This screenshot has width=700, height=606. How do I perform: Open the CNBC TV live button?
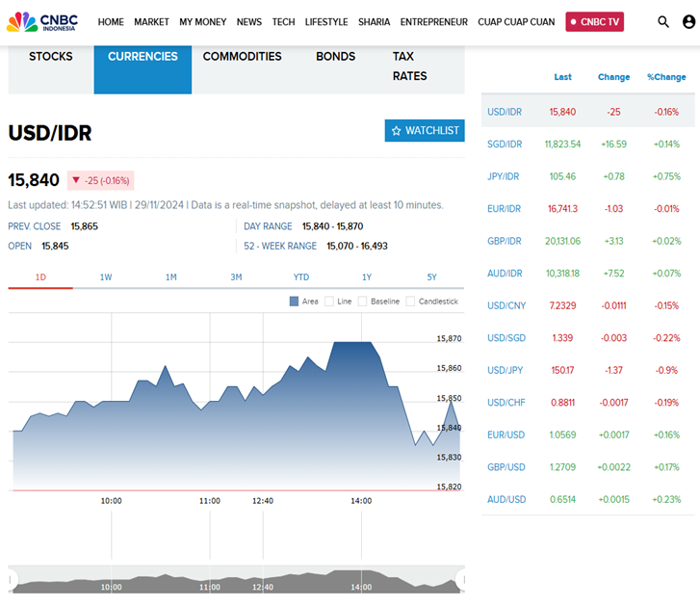pyautogui.click(x=594, y=21)
